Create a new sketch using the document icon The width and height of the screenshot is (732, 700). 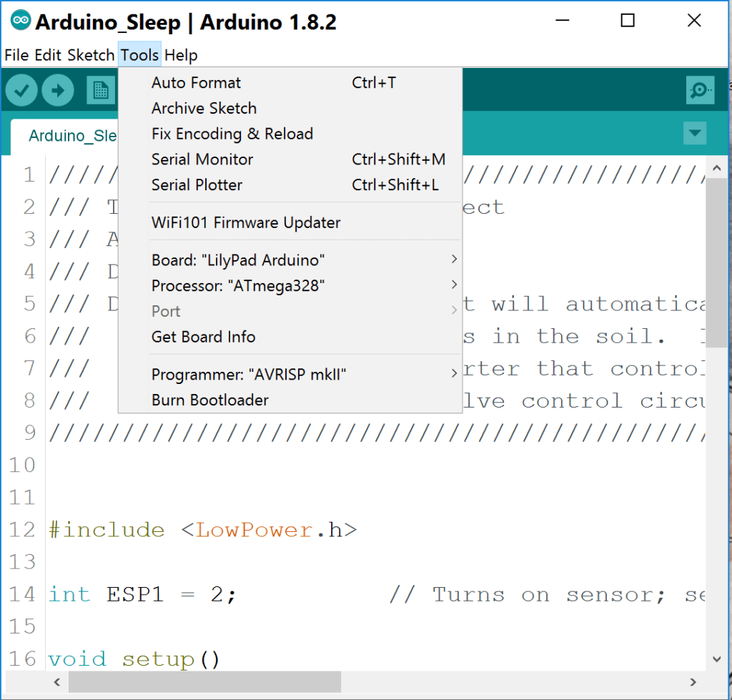pyautogui.click(x=99, y=90)
